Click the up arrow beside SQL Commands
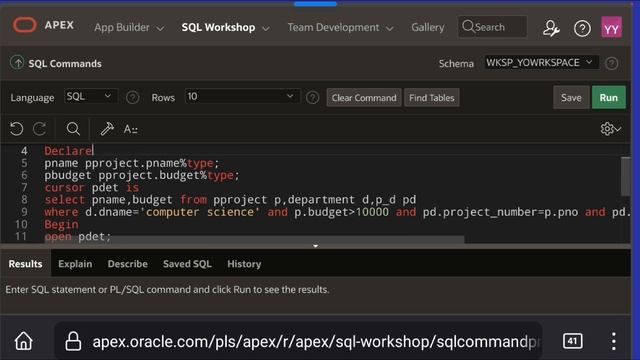 coord(17,62)
